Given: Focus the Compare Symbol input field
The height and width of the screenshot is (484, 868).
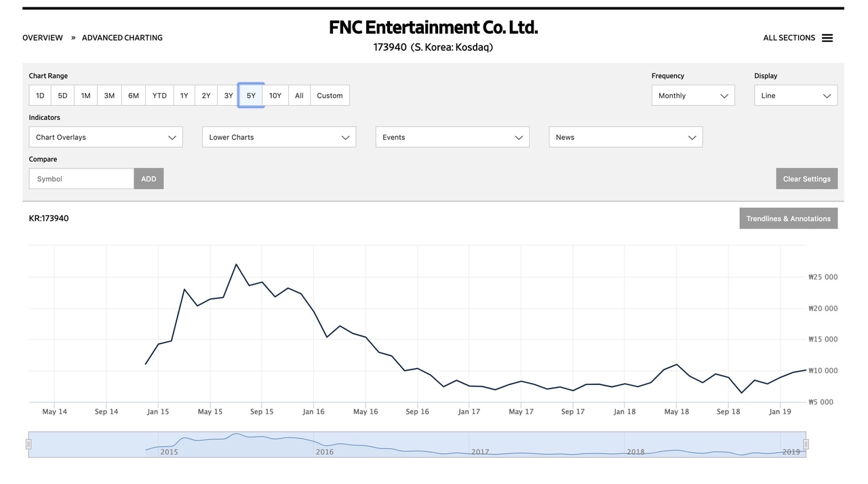Looking at the screenshot, I should point(81,179).
